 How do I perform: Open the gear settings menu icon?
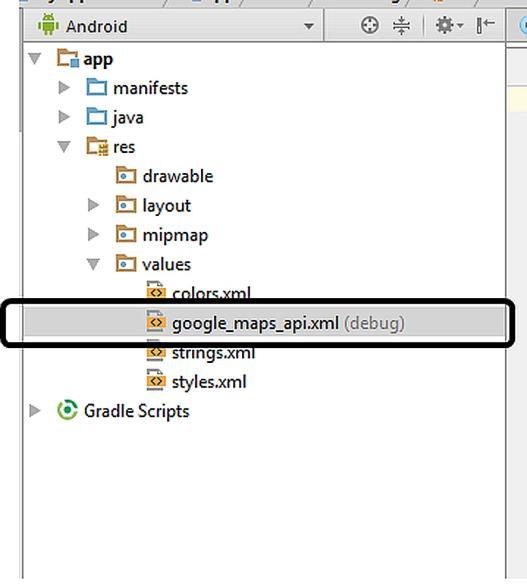(x=449, y=26)
